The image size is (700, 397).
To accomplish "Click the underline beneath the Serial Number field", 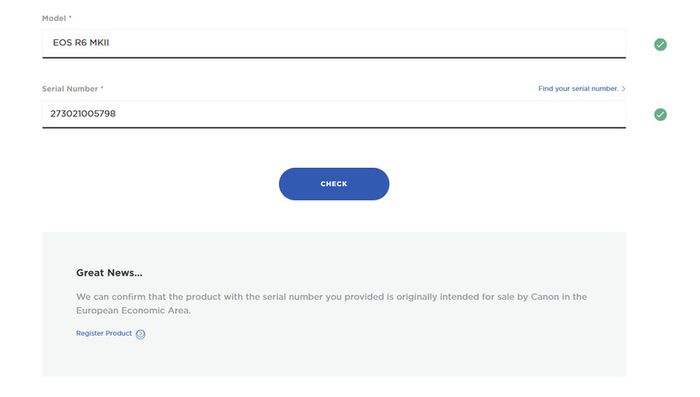I will [x=334, y=128].
